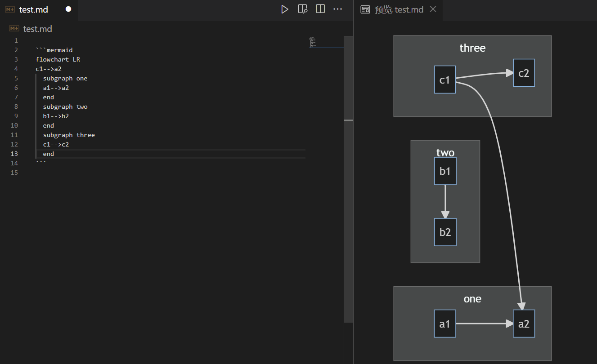
Task: Click the subgraph one code line
Action: click(x=65, y=78)
